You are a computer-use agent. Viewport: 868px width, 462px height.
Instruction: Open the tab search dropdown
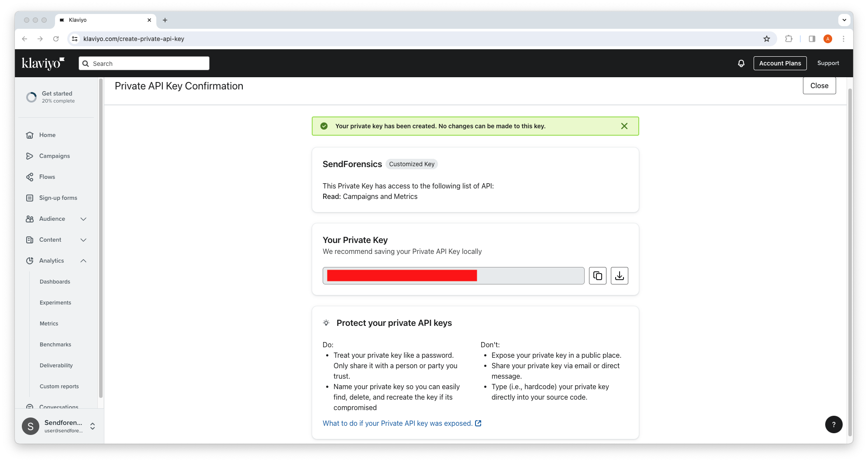point(844,20)
